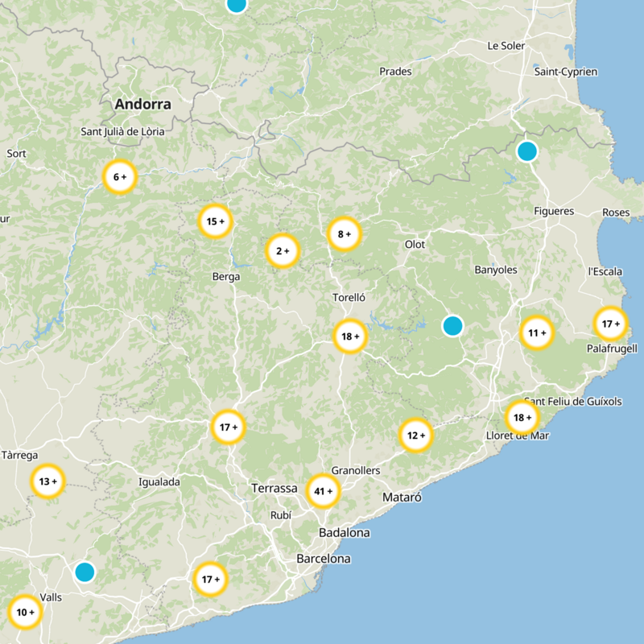Select the Torelló label
This screenshot has height=644, width=644.
[349, 297]
